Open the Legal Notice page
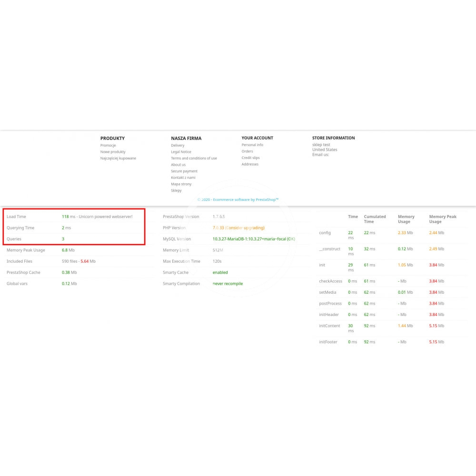Screen dimensions: 476x476 (x=181, y=152)
